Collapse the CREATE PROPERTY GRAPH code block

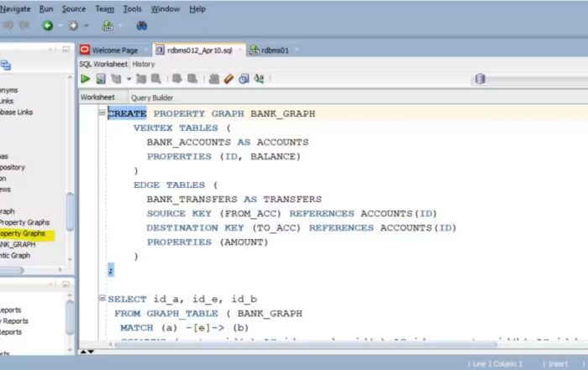pos(102,112)
